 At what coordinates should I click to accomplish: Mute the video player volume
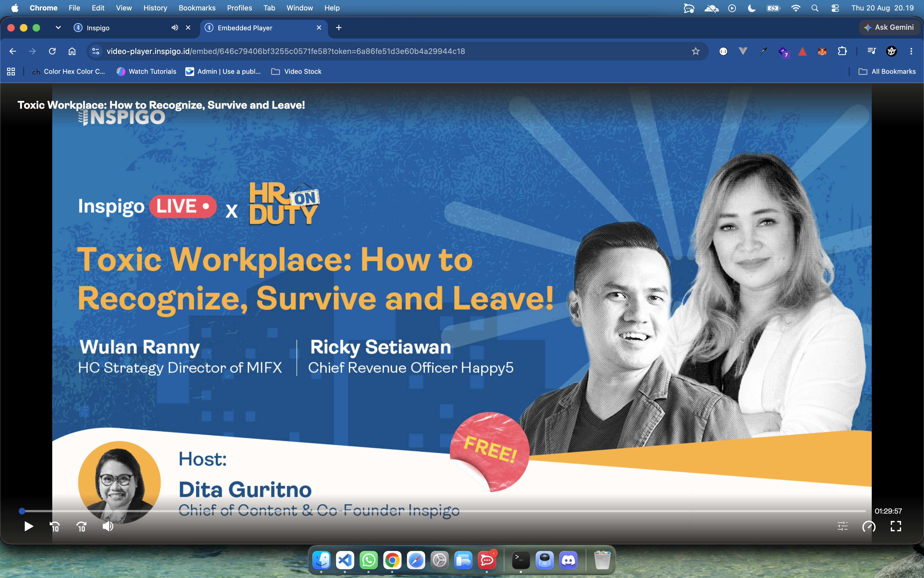[x=108, y=526]
